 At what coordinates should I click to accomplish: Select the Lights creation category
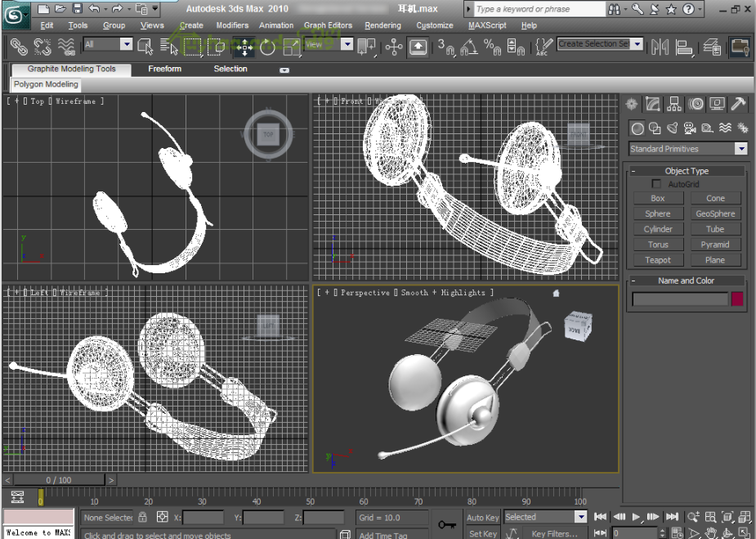[672, 128]
